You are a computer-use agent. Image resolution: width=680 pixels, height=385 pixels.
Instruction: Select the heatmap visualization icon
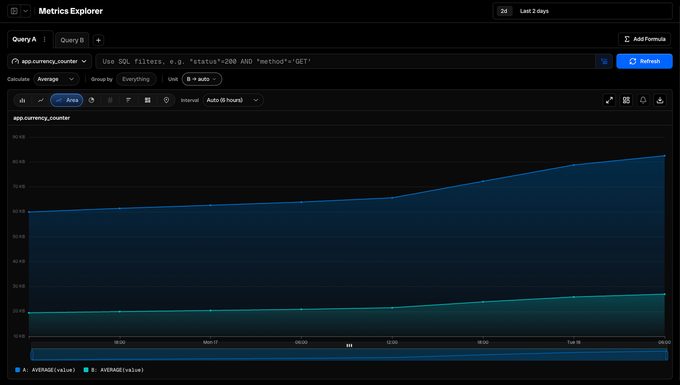click(110, 100)
